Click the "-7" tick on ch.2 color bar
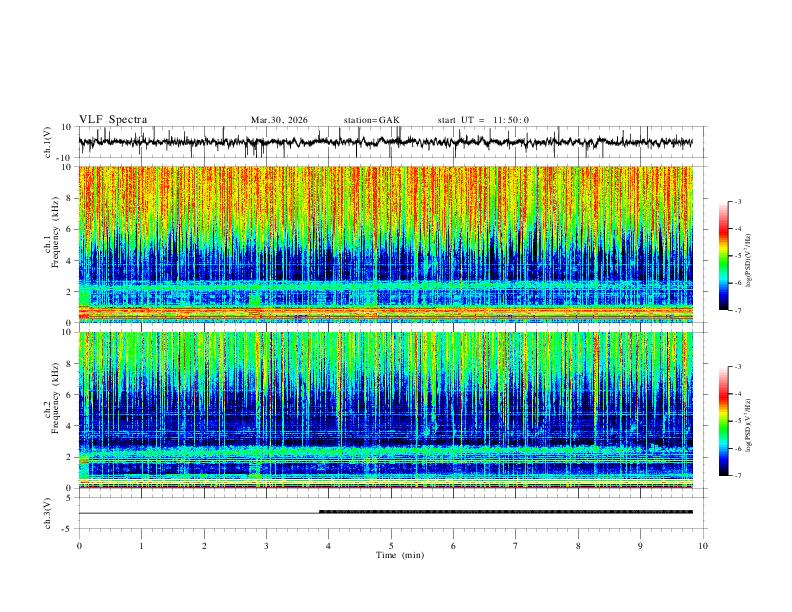The width and height of the screenshot is (792, 612). pos(737,476)
